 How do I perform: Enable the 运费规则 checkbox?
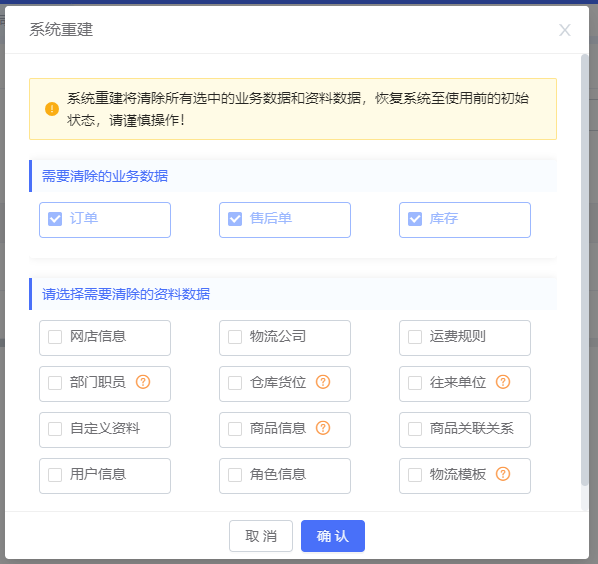[x=415, y=337]
